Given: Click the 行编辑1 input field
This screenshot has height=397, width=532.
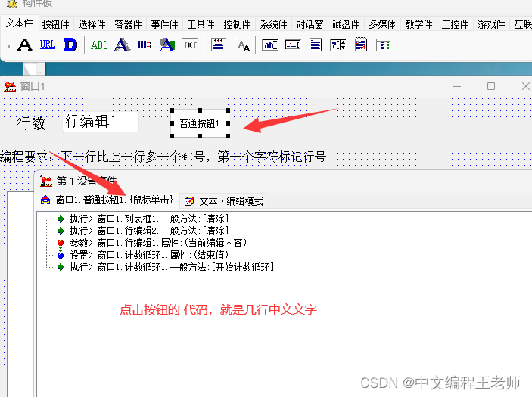Looking at the screenshot, I should point(101,122).
